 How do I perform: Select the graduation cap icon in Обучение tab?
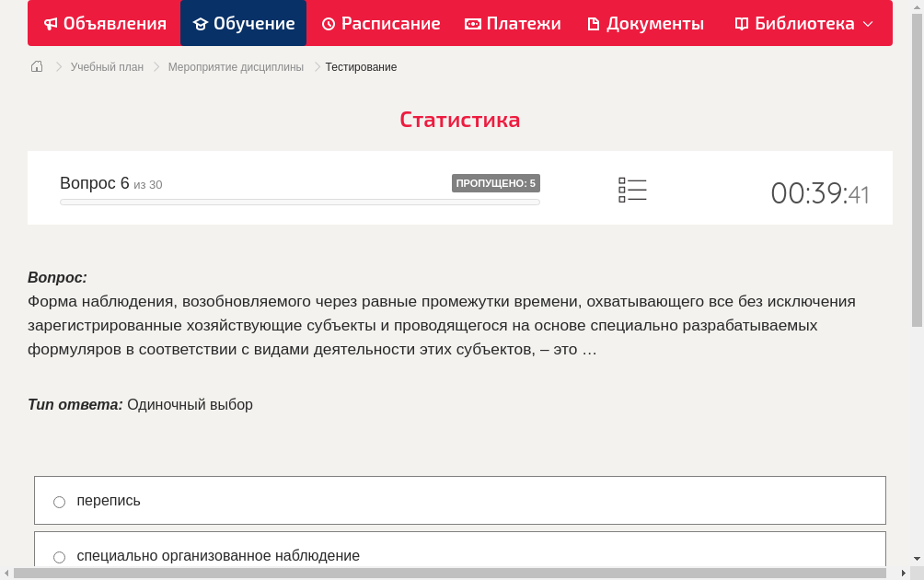(x=200, y=23)
